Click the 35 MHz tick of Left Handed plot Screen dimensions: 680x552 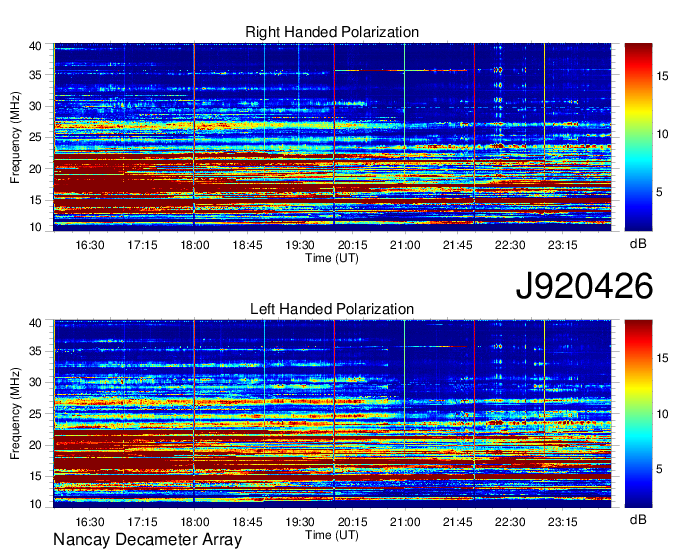(x=35, y=351)
